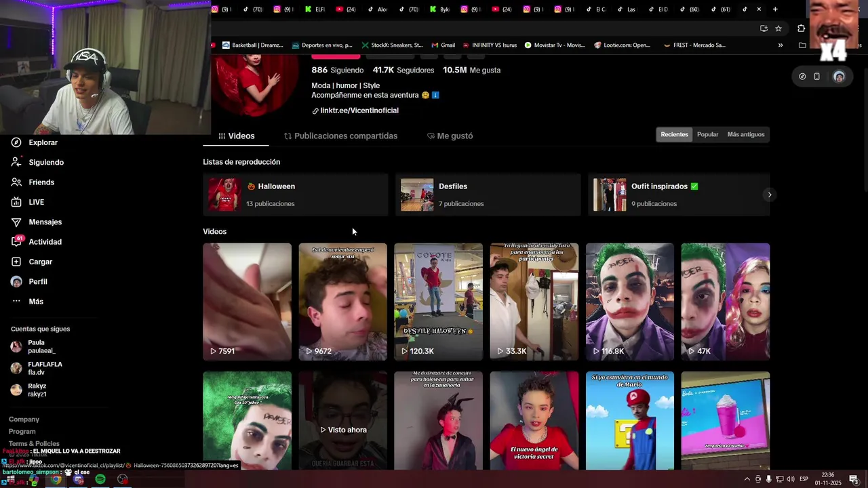Viewport: 868px width, 488px height.
Task: Open the Halloween playlist
Action: click(x=295, y=195)
